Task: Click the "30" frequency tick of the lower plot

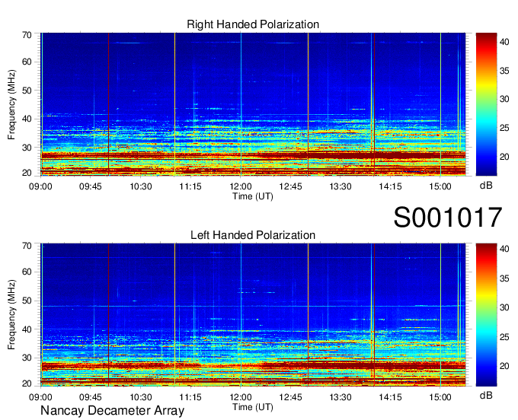Action: 27,358
